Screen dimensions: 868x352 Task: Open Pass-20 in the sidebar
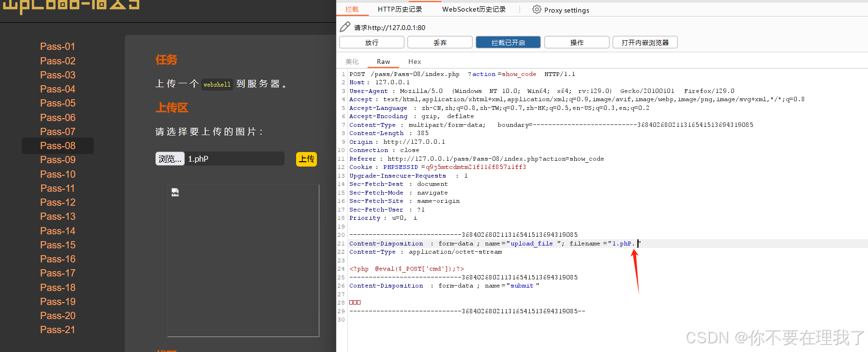[x=58, y=316]
